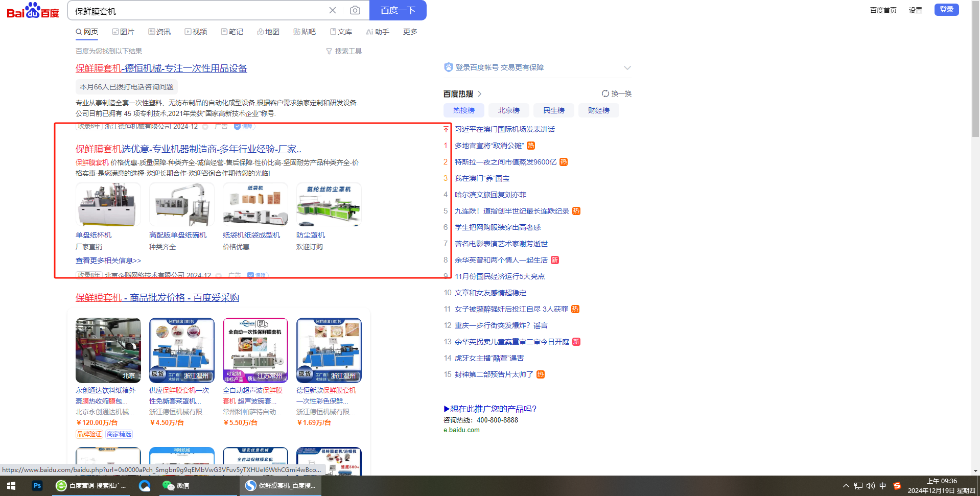Click the 百度一下 search button
The image size is (980, 496).
coord(398,10)
